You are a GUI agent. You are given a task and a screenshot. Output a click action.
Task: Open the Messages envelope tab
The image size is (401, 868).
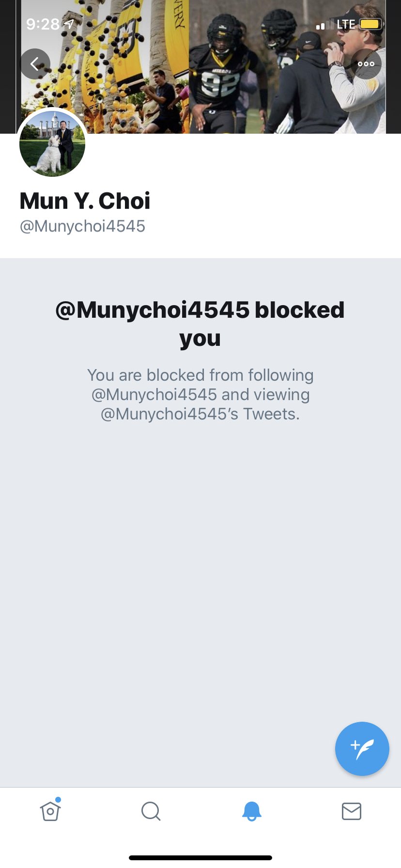click(352, 811)
